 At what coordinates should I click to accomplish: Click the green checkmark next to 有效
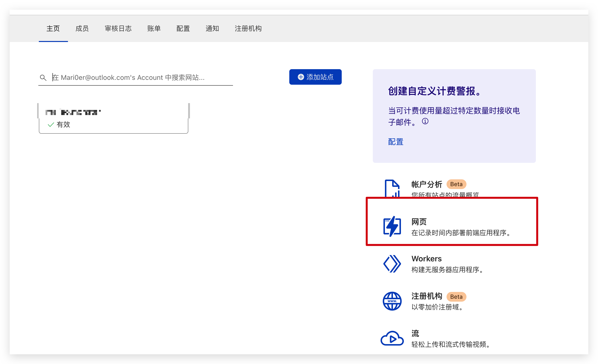point(51,125)
